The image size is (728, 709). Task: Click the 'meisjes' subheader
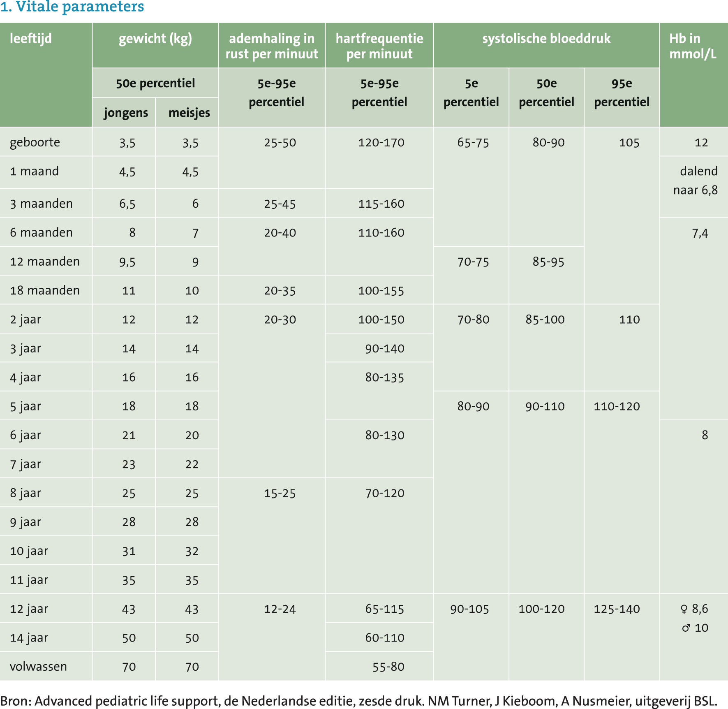click(x=189, y=113)
